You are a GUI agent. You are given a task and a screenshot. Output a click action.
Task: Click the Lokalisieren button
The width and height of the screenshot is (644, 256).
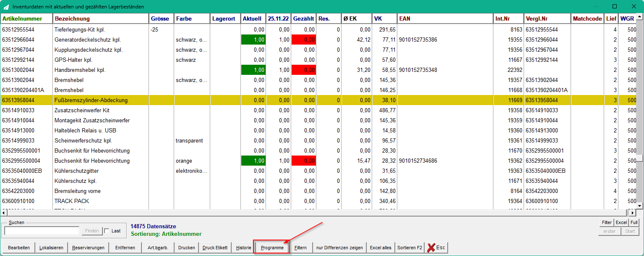pos(51,248)
